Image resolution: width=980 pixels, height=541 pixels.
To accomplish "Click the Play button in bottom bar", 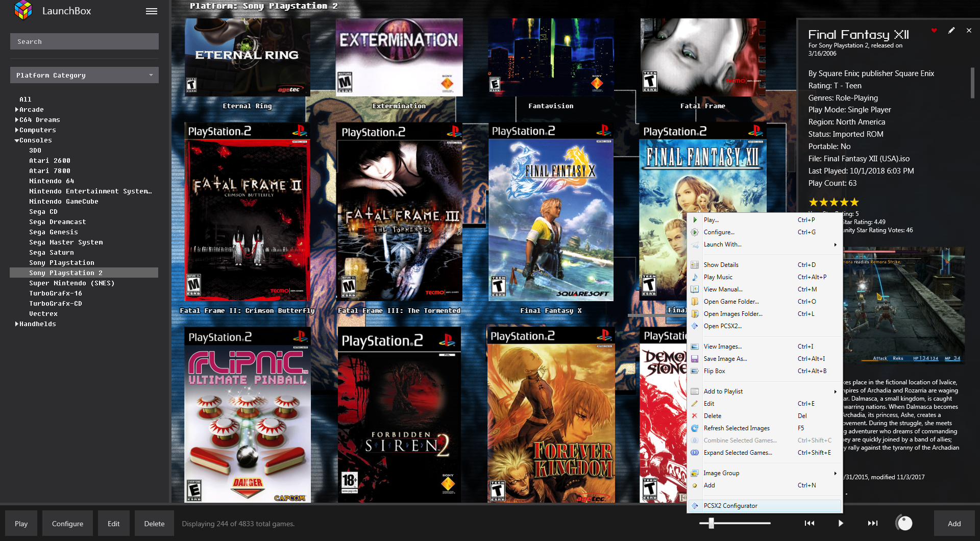I will point(21,524).
